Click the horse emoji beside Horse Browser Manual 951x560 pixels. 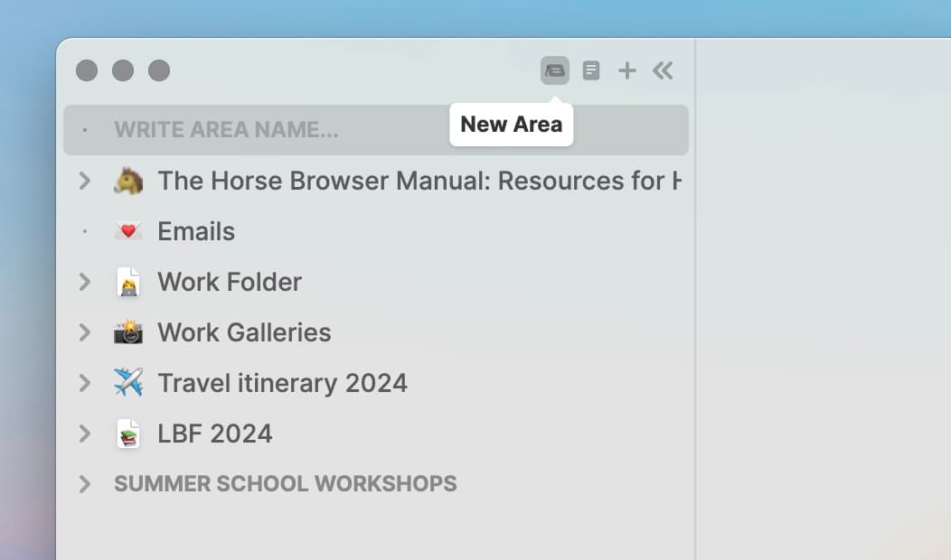[x=129, y=181]
